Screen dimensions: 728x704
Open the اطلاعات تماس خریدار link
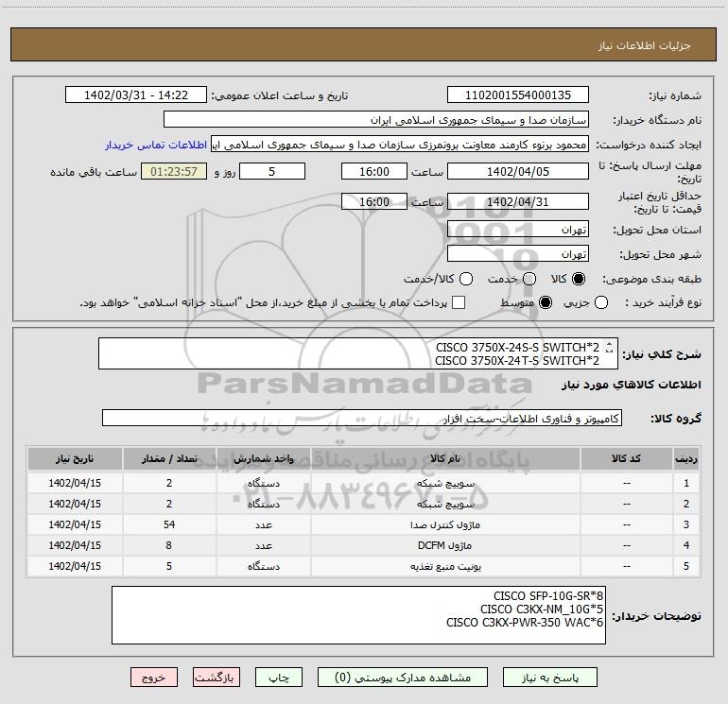pos(156,145)
